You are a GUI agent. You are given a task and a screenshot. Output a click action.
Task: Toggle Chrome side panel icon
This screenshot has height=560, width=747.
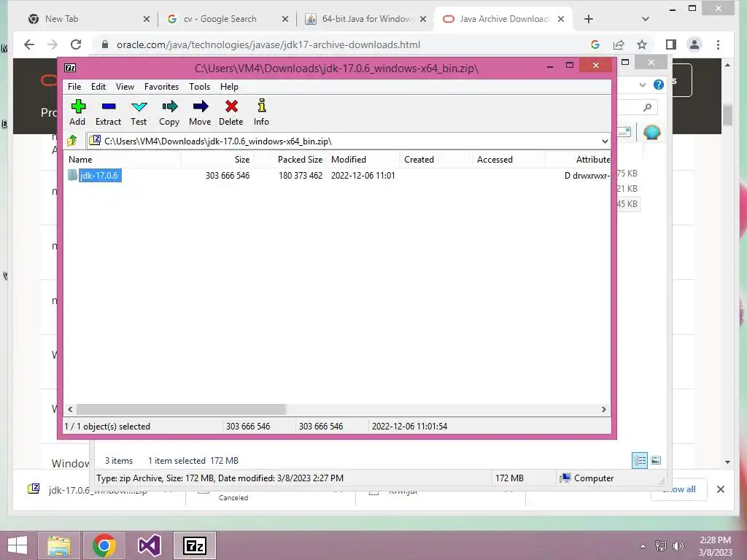671,44
